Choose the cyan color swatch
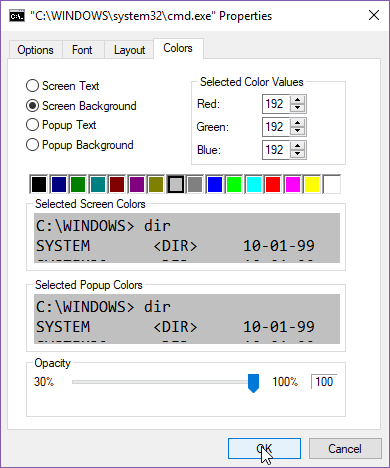The image size is (390, 468). (254, 184)
